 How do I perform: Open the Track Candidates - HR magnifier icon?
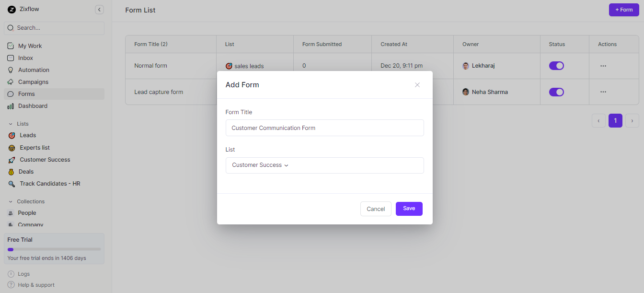[x=11, y=183]
